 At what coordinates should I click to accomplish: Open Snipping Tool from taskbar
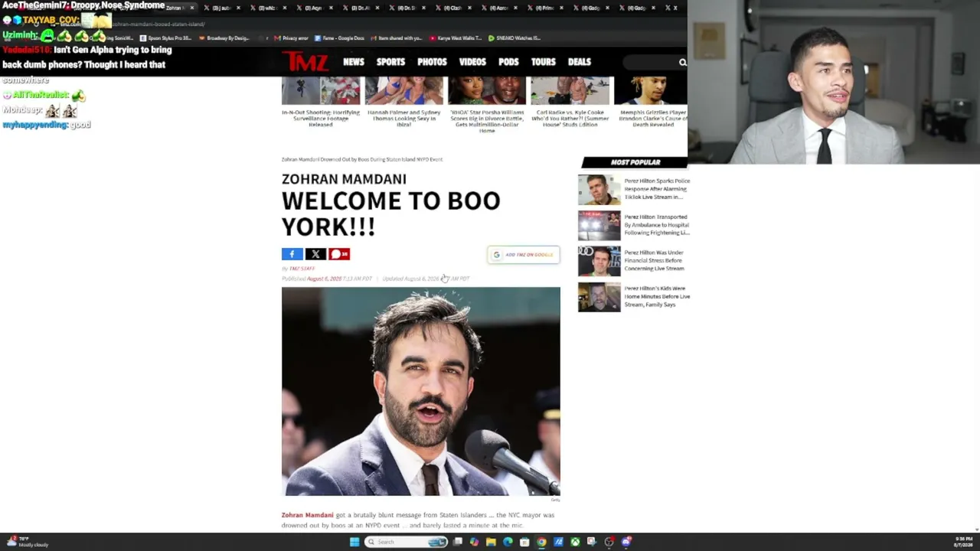point(592,542)
